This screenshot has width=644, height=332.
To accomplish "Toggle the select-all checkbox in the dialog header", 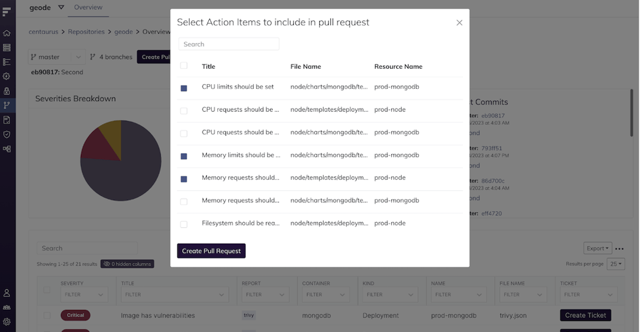I will tap(183, 65).
